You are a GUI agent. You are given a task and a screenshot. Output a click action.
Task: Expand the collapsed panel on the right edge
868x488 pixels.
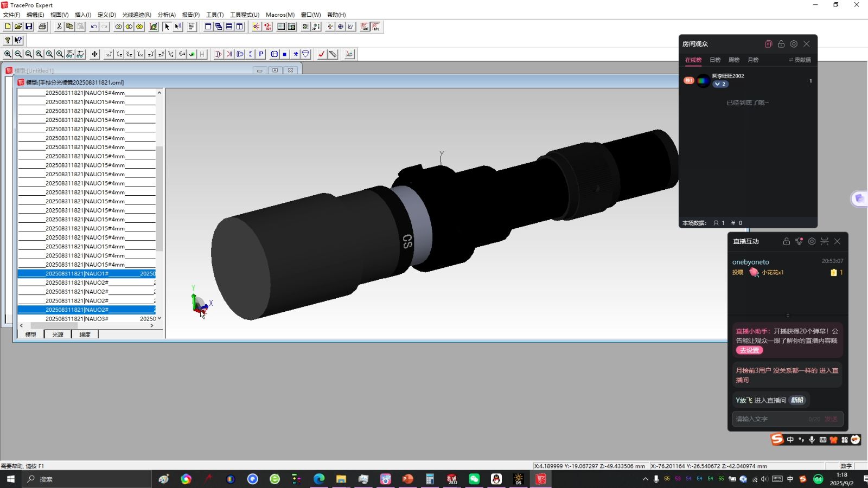pos(859,198)
